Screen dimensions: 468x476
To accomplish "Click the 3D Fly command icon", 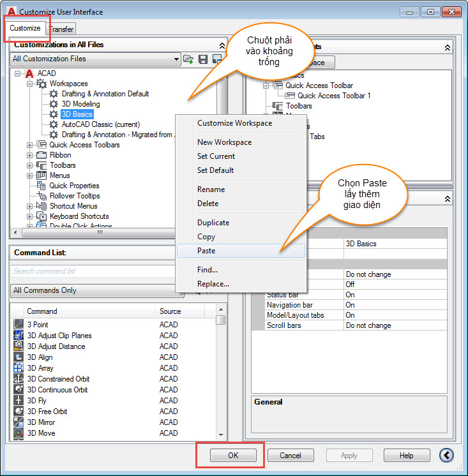I will point(19,401).
